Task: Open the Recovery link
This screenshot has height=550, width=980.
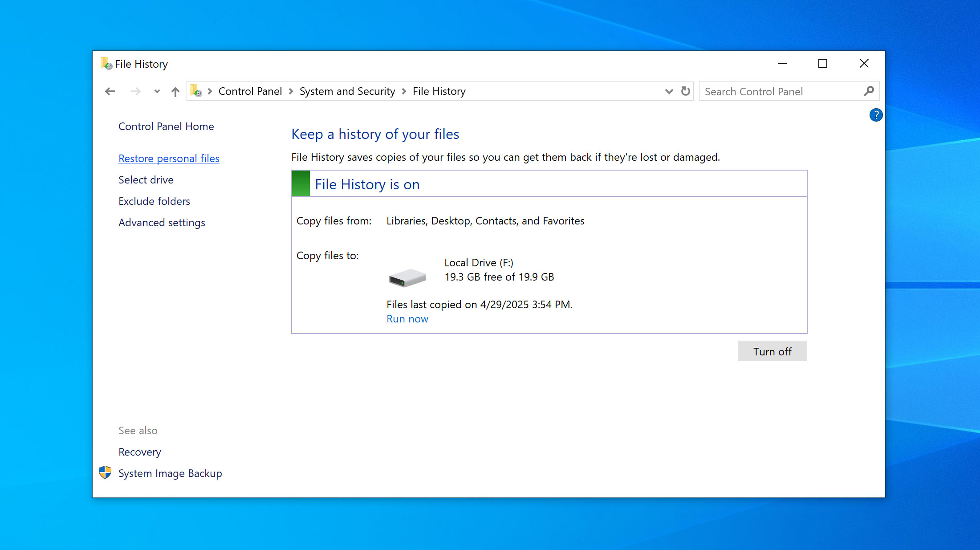Action: coord(140,452)
